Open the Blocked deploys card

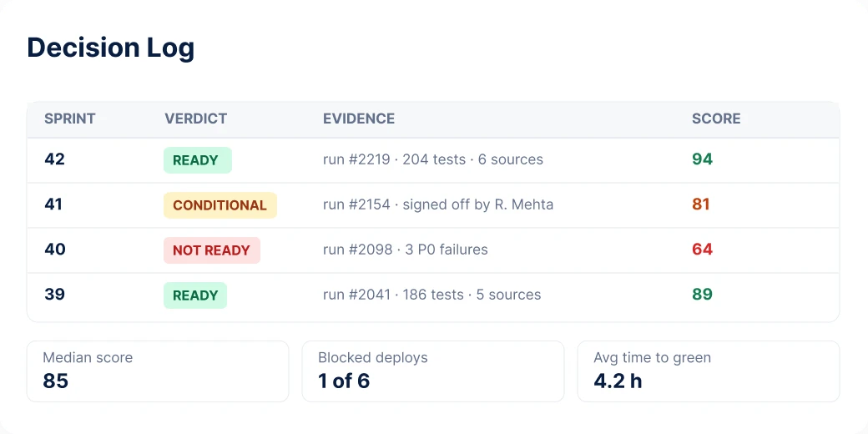[433, 371]
